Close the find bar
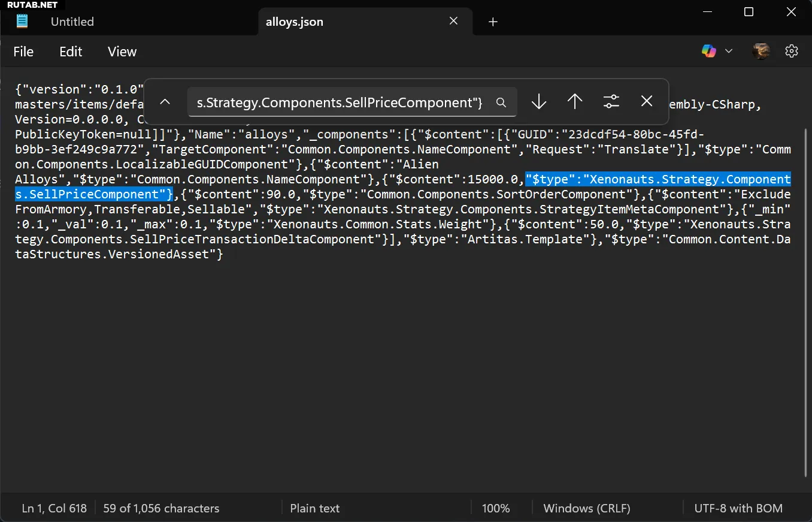 (647, 102)
